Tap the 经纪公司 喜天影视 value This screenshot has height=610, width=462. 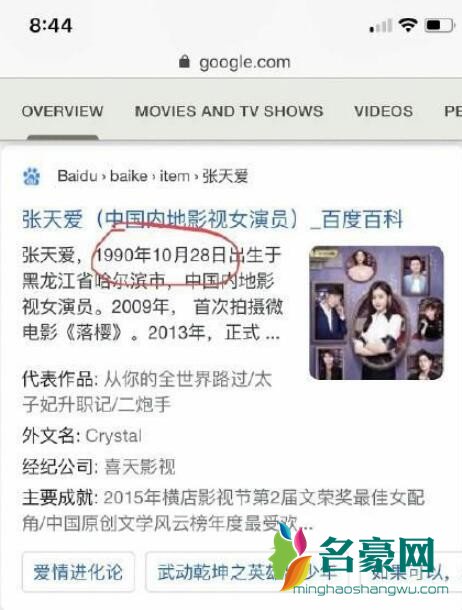(140, 466)
